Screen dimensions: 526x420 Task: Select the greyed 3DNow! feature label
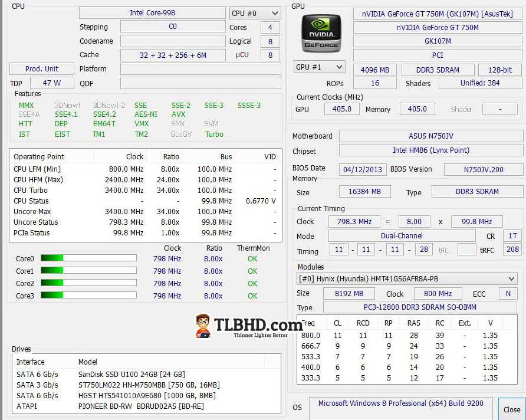[x=67, y=106]
